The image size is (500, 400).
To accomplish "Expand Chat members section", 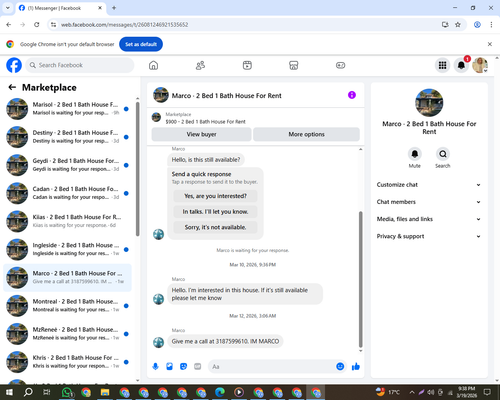I will [x=429, y=202].
